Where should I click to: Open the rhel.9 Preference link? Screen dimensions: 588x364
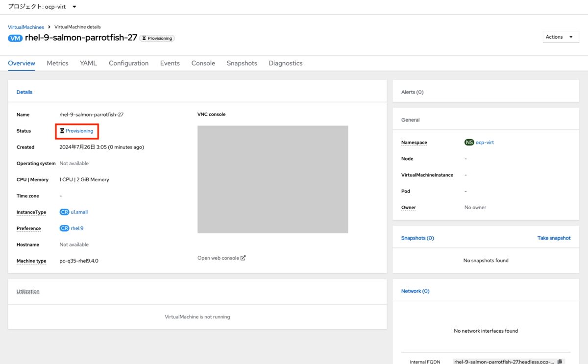click(77, 228)
